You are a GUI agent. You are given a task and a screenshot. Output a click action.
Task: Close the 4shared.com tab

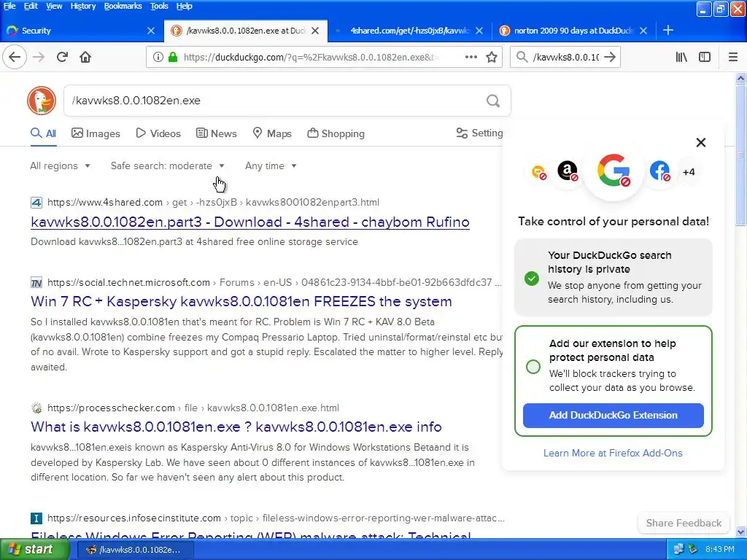point(479,31)
